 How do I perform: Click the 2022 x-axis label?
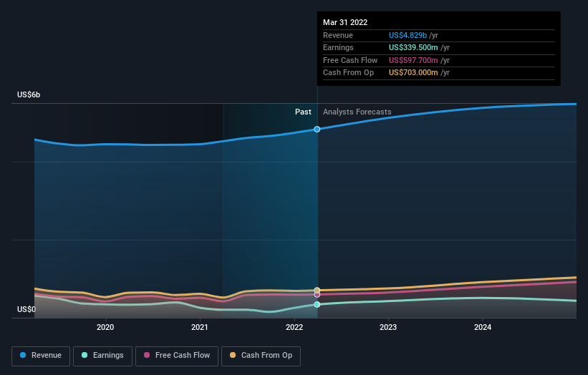click(x=294, y=328)
